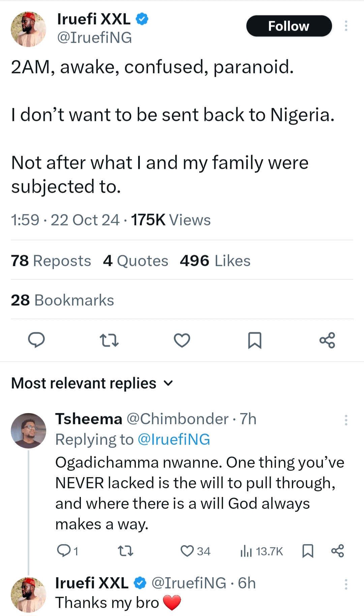The image size is (364, 616).
Task: Reply to Tsheema's comment
Action: (64, 551)
